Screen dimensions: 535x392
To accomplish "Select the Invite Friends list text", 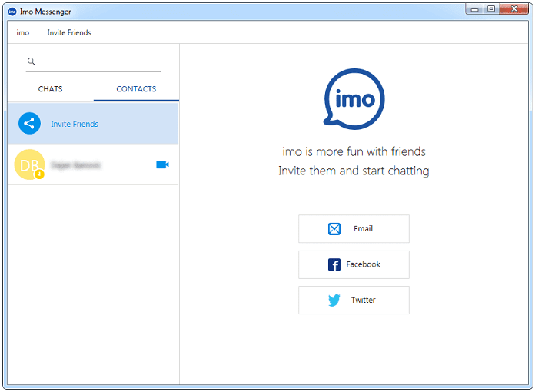I will [x=75, y=125].
